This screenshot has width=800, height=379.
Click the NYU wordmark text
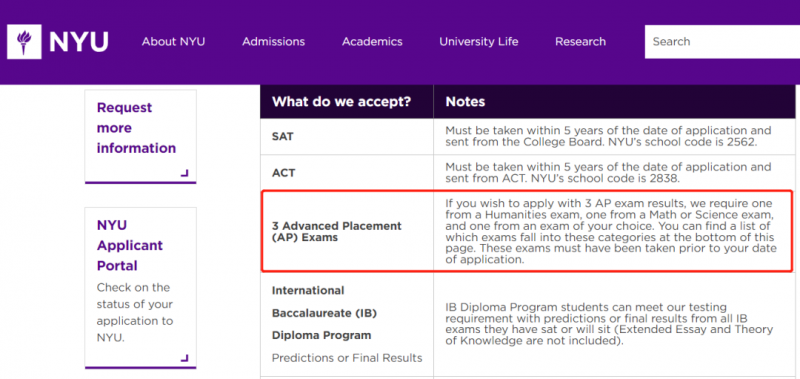point(79,42)
